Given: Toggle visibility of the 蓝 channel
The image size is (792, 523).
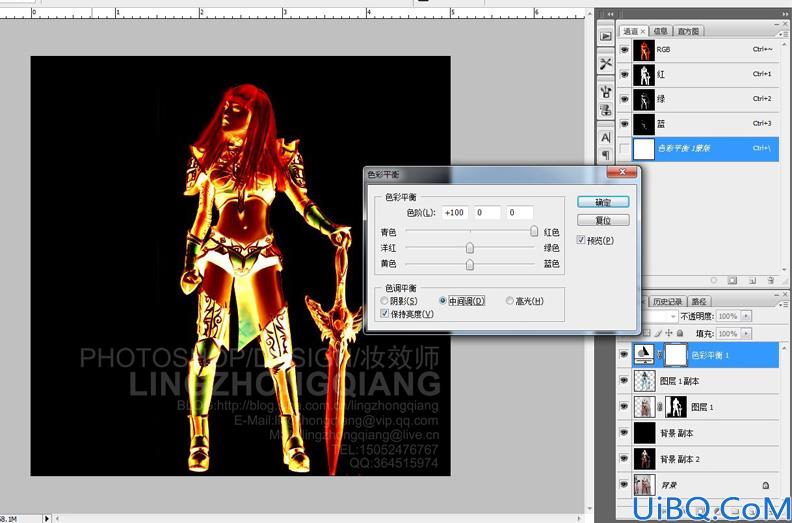Looking at the screenshot, I should click(625, 124).
